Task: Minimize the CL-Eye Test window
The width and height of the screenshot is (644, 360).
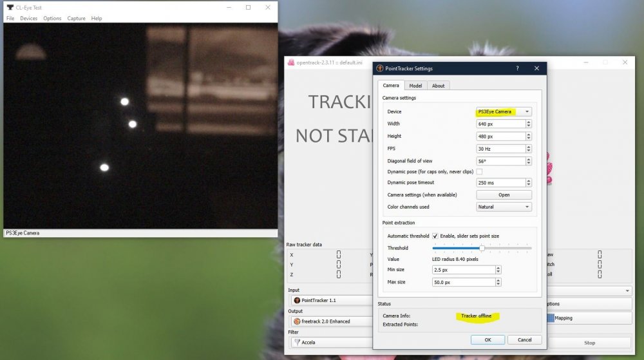Action: (229, 7)
